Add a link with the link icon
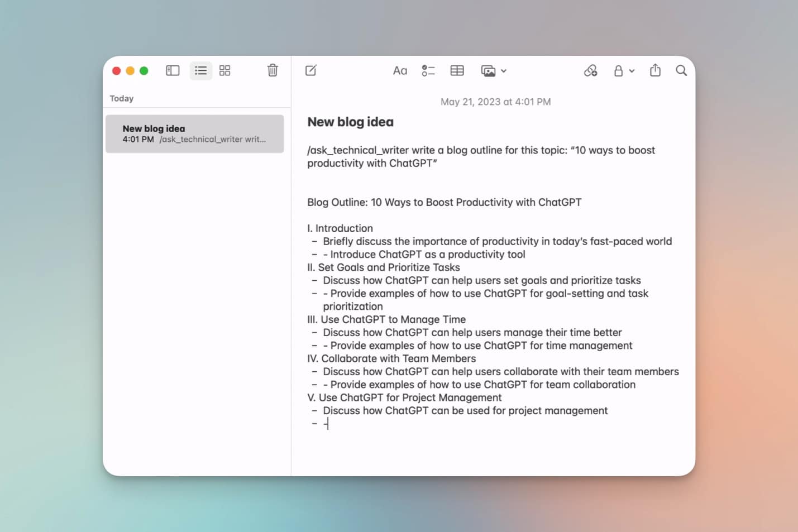 [591, 70]
